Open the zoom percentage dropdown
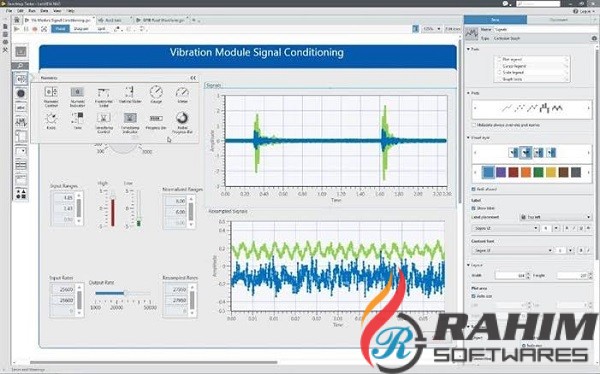Viewport: 600px width, 374px height. pyautogui.click(x=432, y=29)
